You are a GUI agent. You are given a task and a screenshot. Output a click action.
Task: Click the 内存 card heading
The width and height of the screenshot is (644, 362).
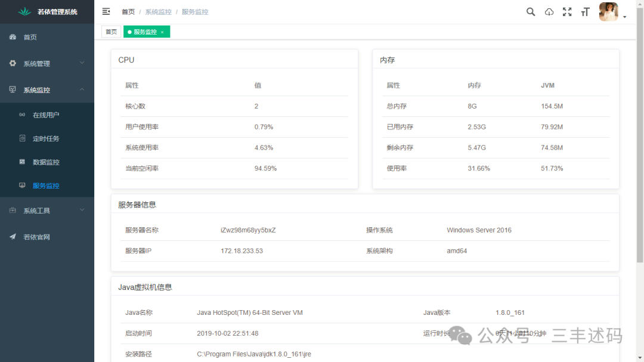pos(387,60)
